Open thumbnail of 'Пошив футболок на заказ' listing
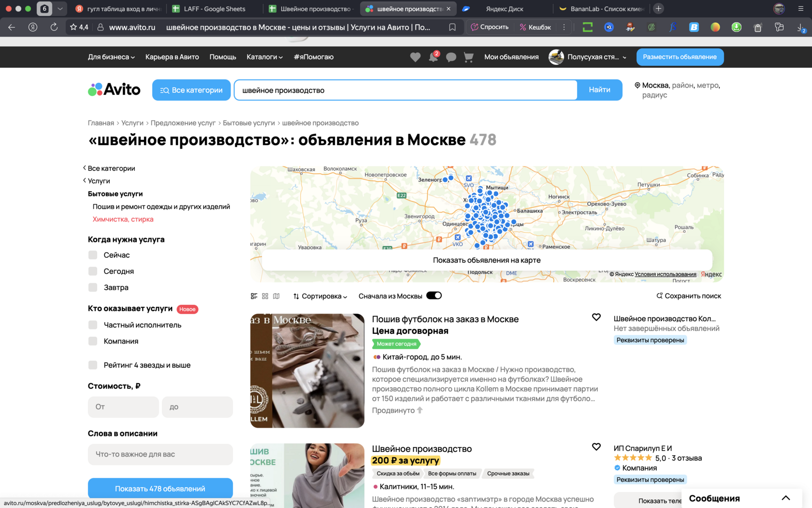Viewport: 812px width, 508px height. (307, 371)
